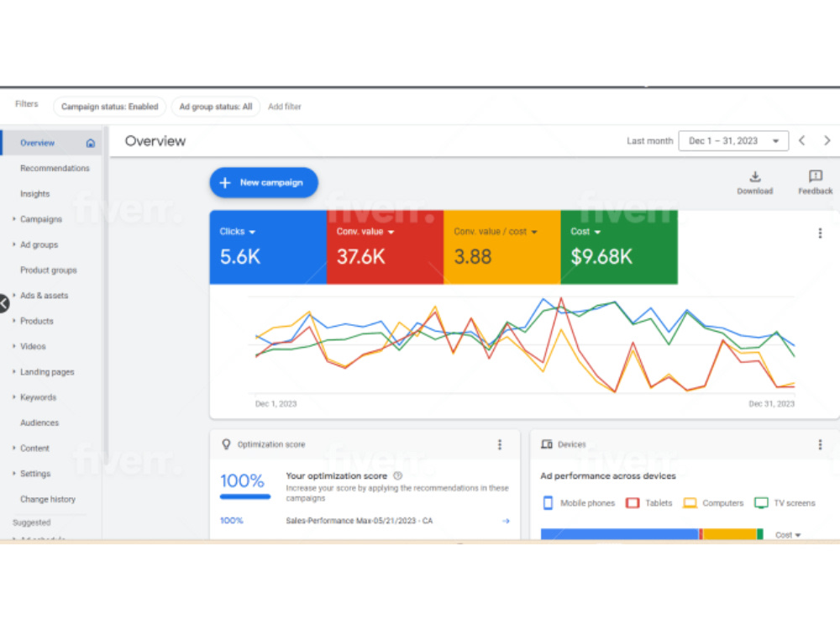Go to previous date range arrow
Image resolution: width=840 pixels, height=630 pixels.
point(802,140)
